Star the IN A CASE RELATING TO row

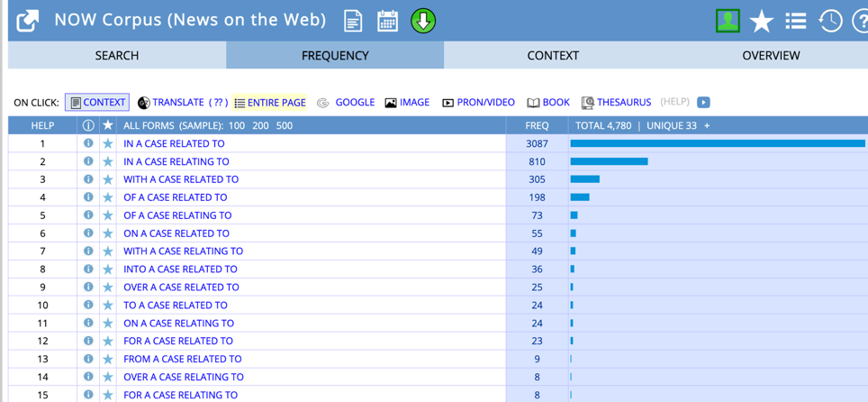click(x=107, y=161)
